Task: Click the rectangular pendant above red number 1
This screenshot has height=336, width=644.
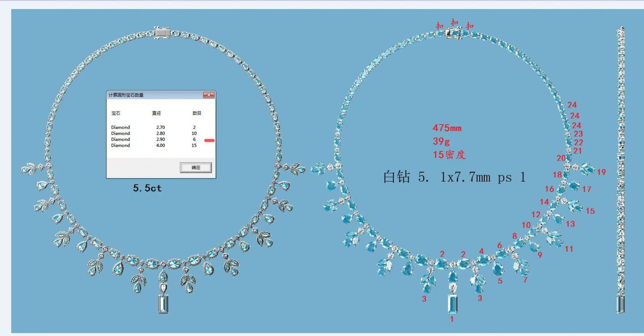Action: 453,304
